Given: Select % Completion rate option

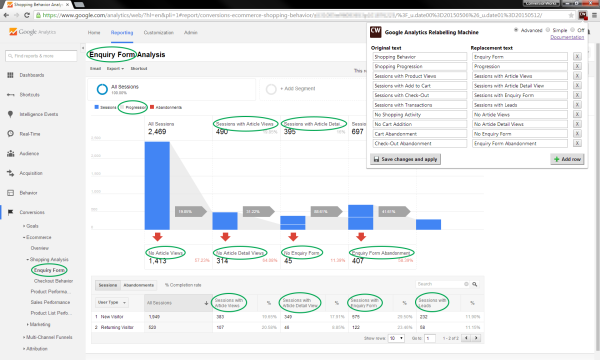Looking at the screenshot, I should coord(183,285).
